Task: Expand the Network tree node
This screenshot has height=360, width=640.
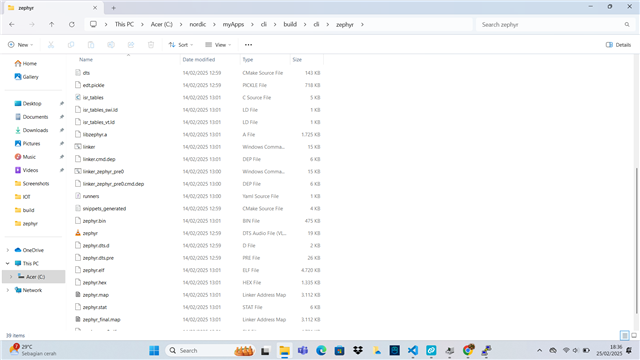Action: 8,290
